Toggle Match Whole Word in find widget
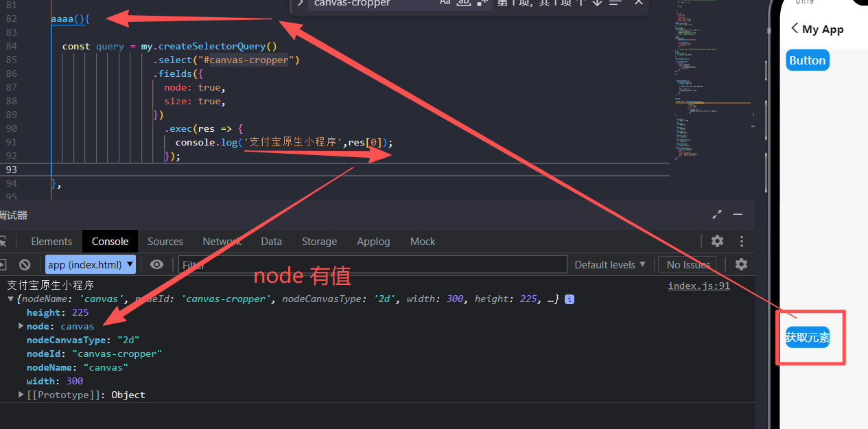The width and height of the screenshot is (868, 429). pos(465,3)
